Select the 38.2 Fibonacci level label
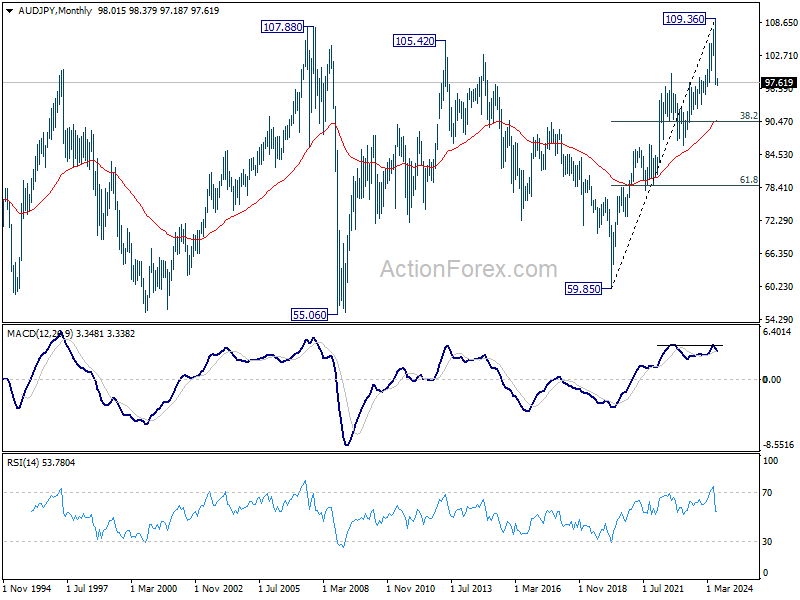Image resolution: width=800 pixels, height=600 pixels. pos(748,116)
